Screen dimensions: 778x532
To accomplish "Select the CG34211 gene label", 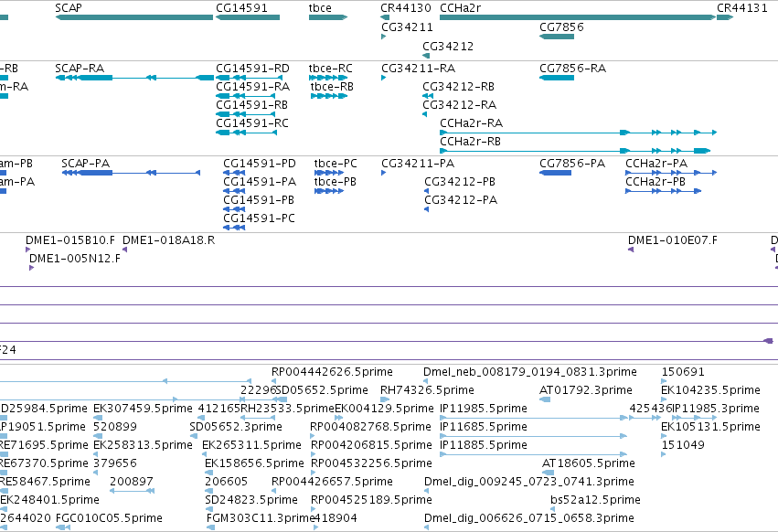I will (407, 27).
